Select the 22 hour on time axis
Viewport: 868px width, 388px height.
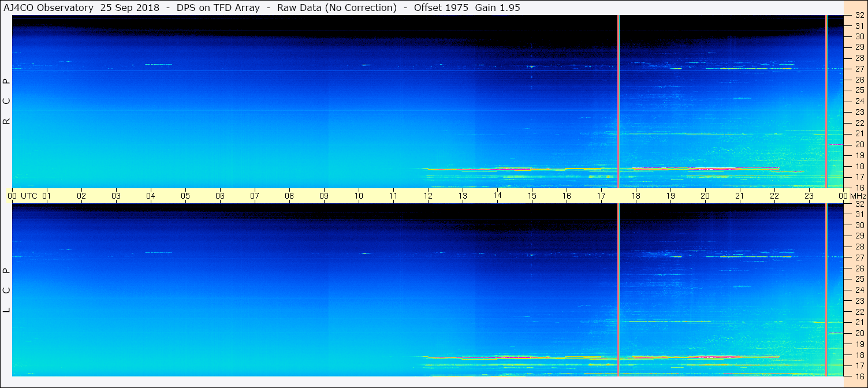[x=774, y=196]
